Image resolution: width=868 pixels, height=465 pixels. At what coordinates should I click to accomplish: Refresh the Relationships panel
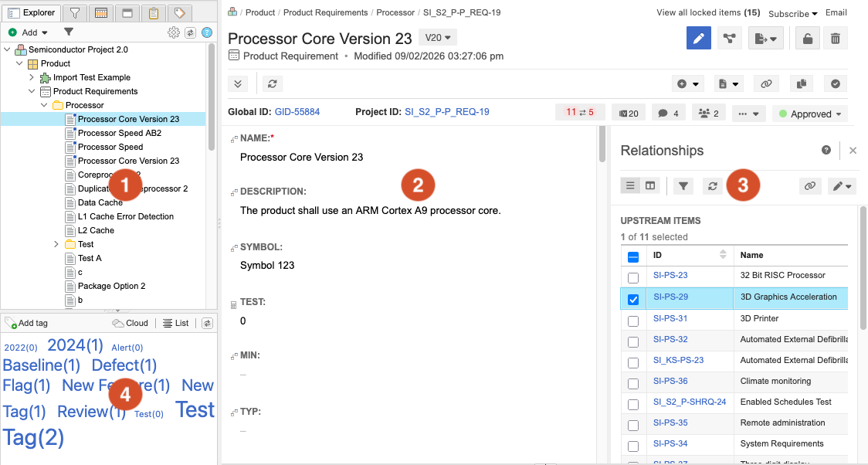point(713,186)
